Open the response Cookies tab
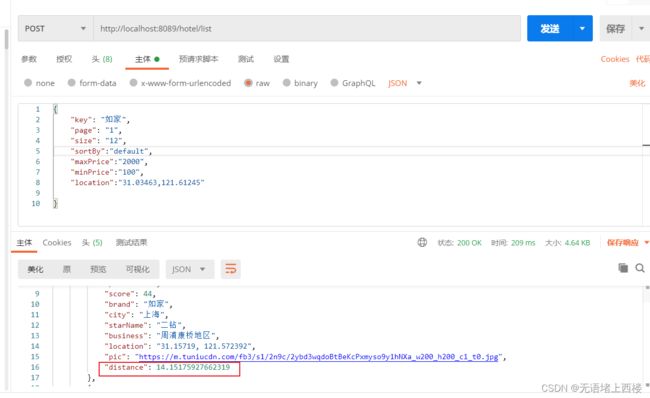Screen dimensions: 650x398 pyautogui.click(x=57, y=243)
